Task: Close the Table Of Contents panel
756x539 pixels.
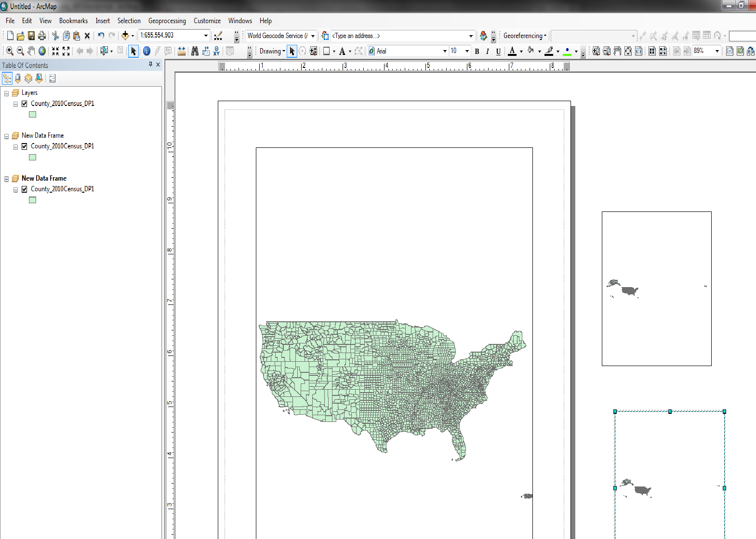Action: [x=158, y=65]
